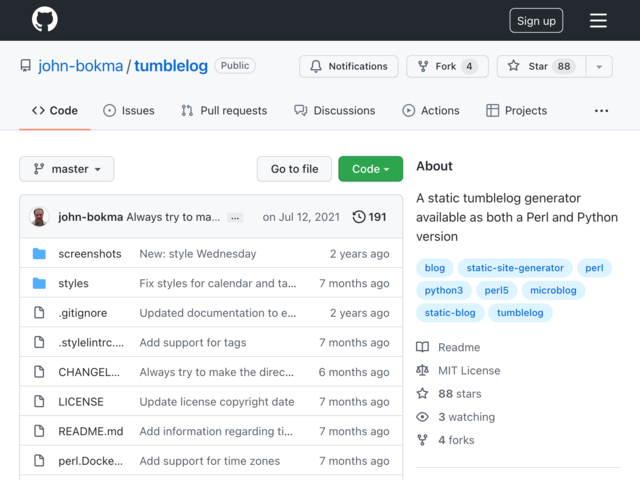The width and height of the screenshot is (640, 480).
Task: Open 'Fix styles for calendar' commit
Action: (x=218, y=283)
